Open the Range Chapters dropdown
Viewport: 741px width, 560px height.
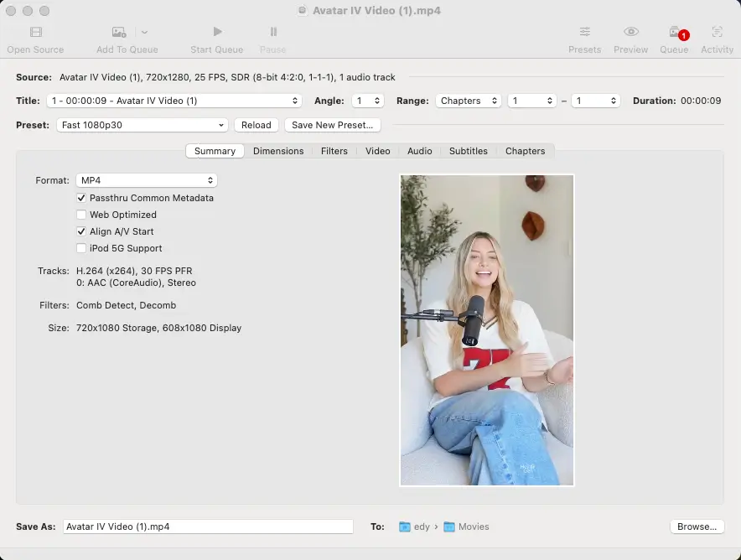click(x=468, y=101)
